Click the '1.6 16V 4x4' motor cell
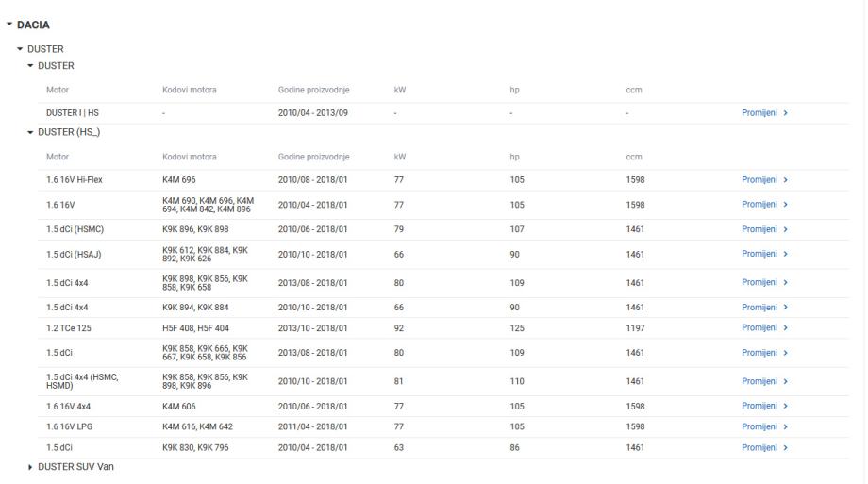This screenshot has width=868, height=484. pyautogui.click(x=68, y=407)
